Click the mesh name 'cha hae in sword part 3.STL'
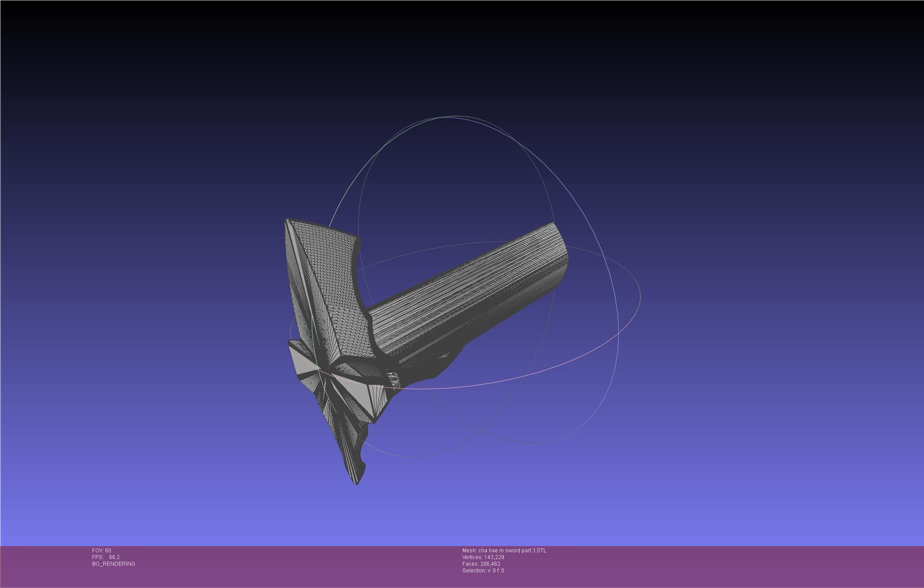The image size is (924, 588). coord(504,551)
